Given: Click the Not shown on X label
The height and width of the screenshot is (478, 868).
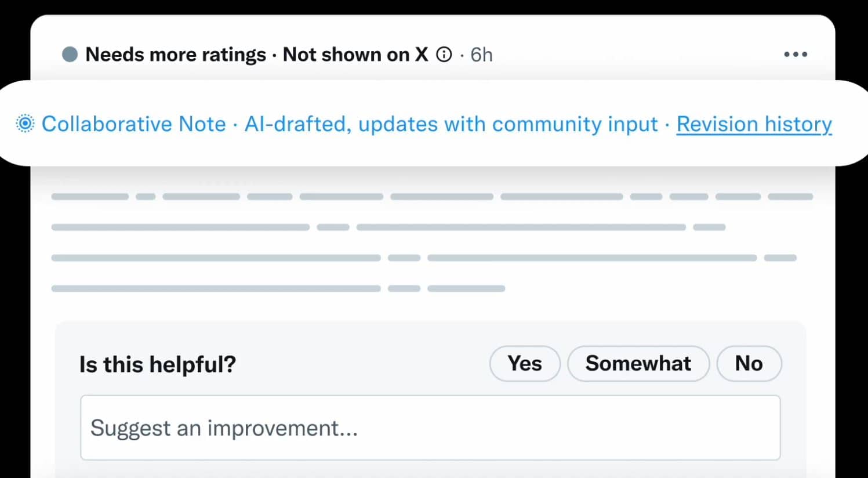Looking at the screenshot, I should click(355, 55).
